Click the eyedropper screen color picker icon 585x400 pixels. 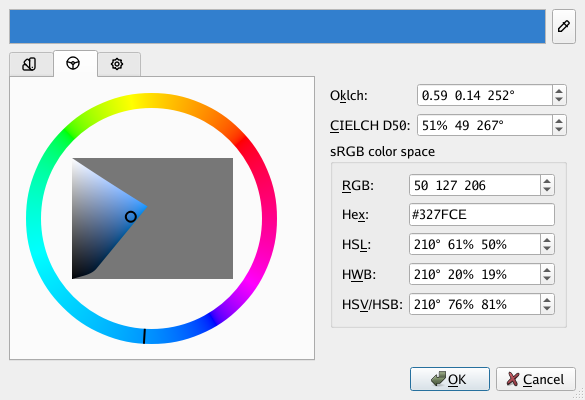click(x=564, y=26)
